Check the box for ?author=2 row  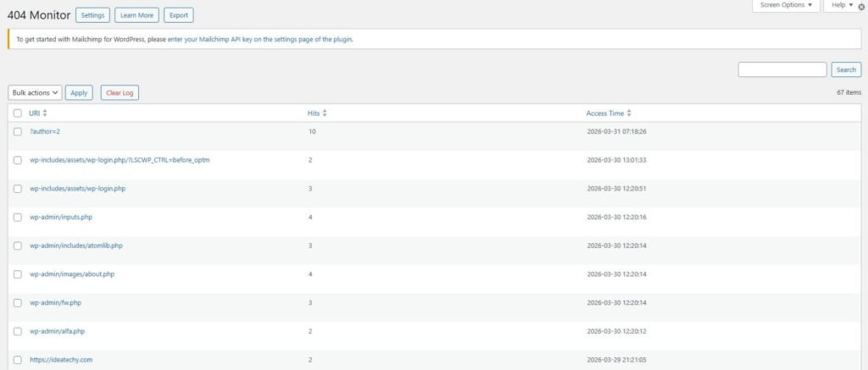pyautogui.click(x=18, y=131)
